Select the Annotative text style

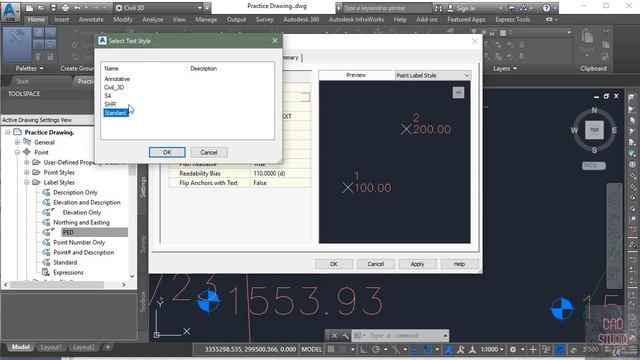click(117, 79)
